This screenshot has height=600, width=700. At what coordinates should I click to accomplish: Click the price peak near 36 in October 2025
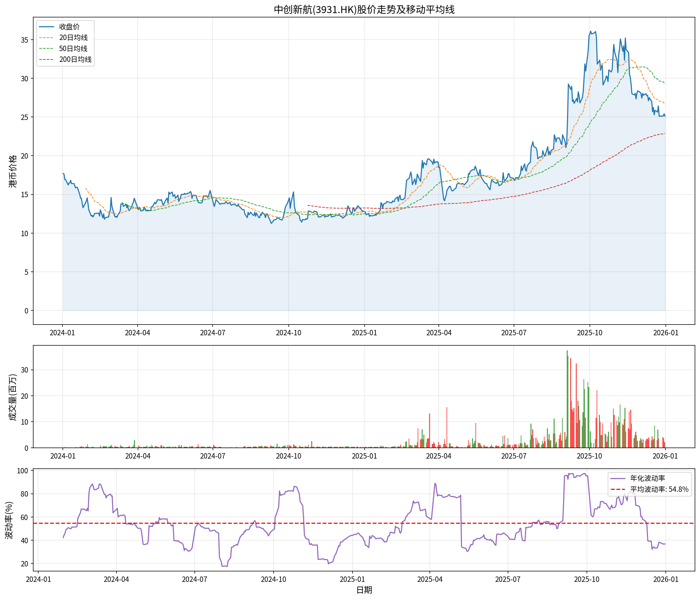coord(591,32)
